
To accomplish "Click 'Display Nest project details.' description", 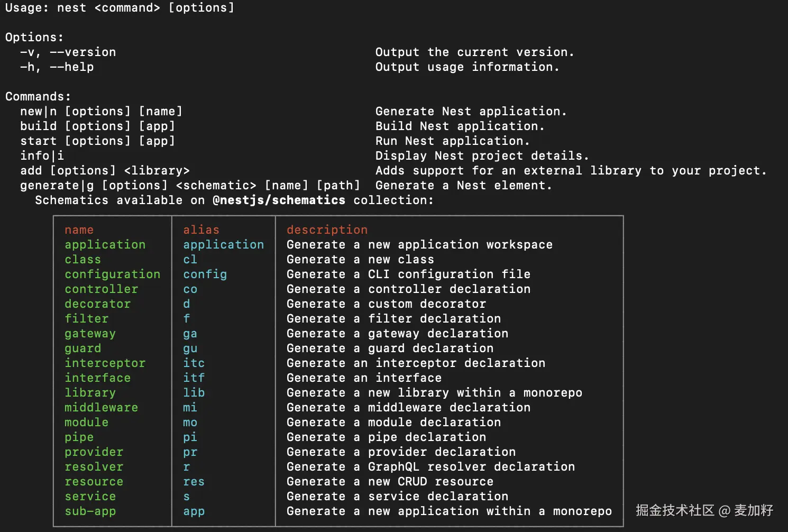I will tap(482, 156).
